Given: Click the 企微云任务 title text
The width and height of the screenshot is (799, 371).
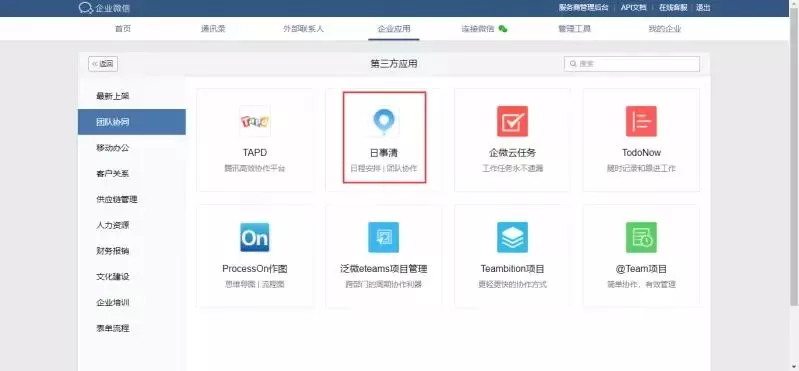Looking at the screenshot, I should pos(512,152).
